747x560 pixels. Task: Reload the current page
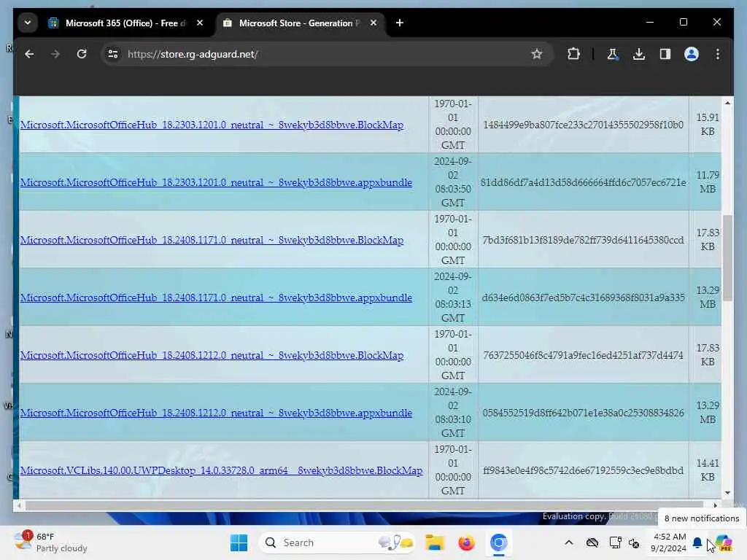[x=82, y=54]
